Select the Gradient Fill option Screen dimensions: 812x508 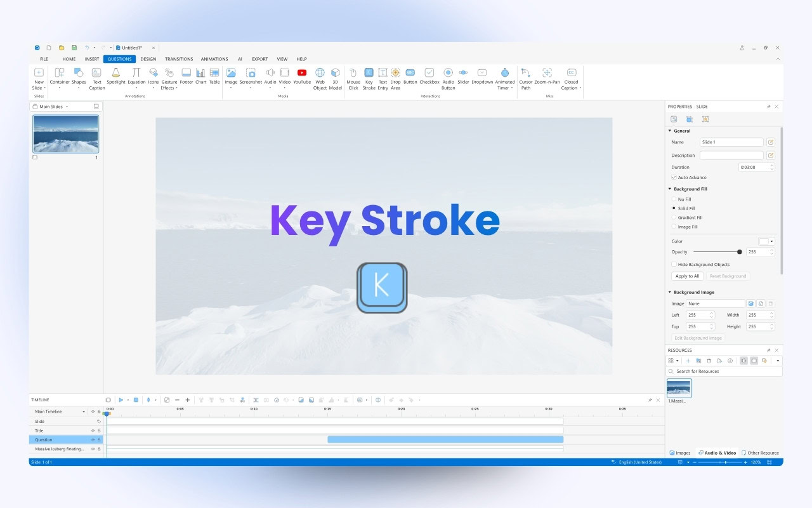click(x=674, y=218)
